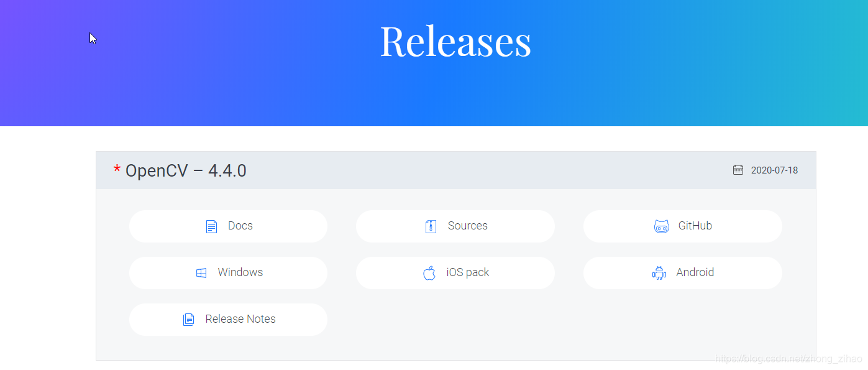Select the Windows download
This screenshot has width=868, height=370.
click(x=228, y=273)
